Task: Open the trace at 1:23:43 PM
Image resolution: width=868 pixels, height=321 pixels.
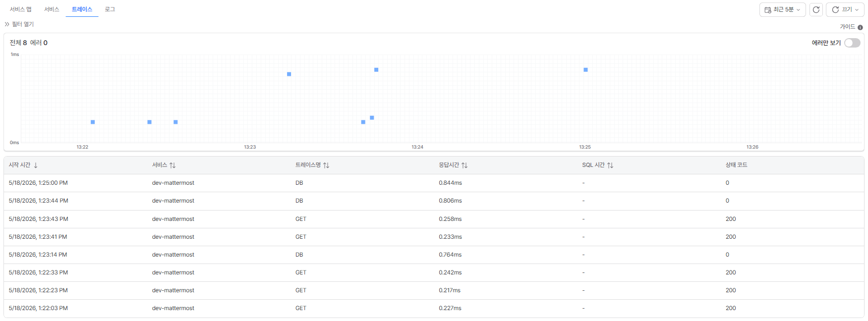Action: pyautogui.click(x=434, y=219)
